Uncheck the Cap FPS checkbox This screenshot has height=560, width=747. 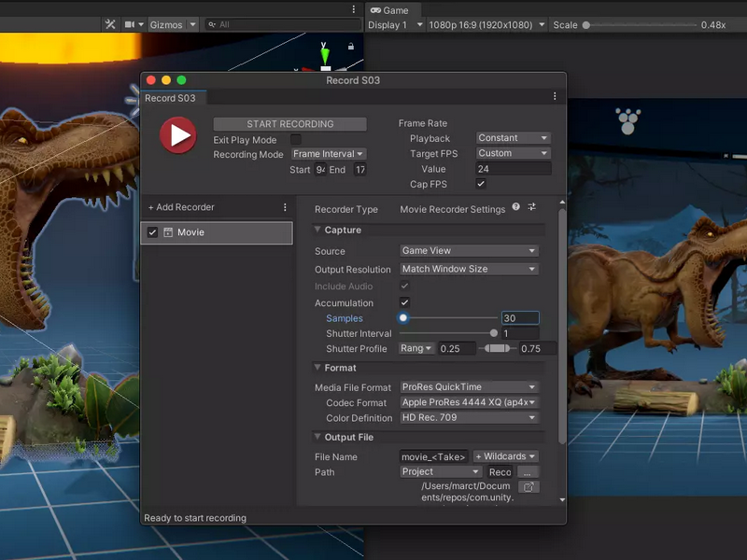(481, 184)
